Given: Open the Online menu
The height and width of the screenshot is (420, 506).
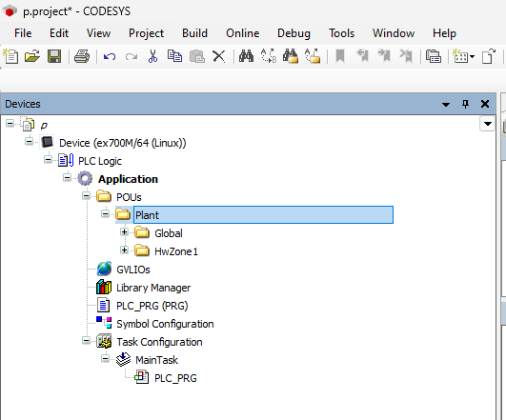Looking at the screenshot, I should pyautogui.click(x=243, y=33).
